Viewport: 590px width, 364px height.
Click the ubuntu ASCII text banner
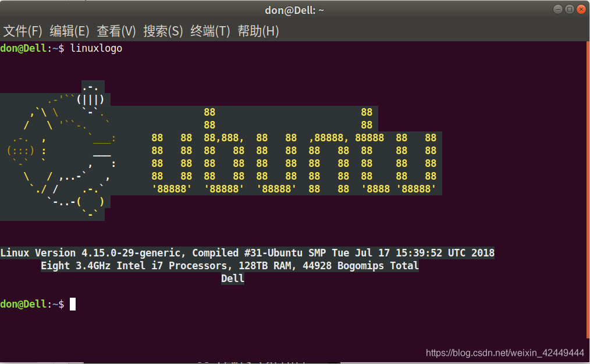click(x=294, y=151)
